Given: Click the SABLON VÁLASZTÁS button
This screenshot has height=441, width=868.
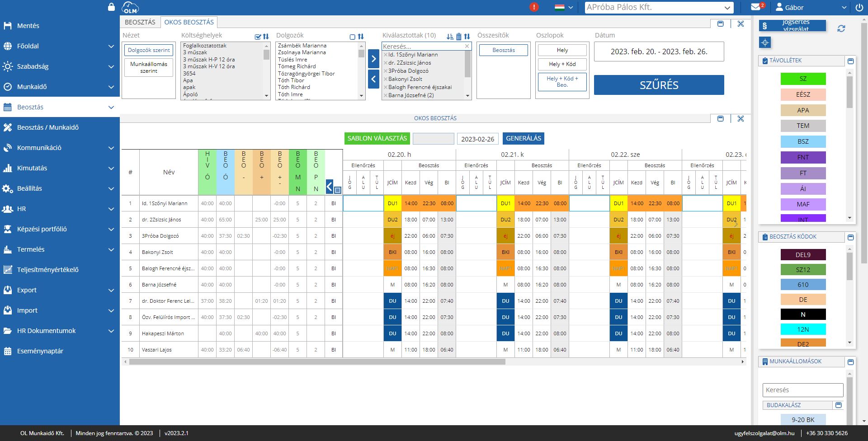Looking at the screenshot, I should [x=377, y=139].
